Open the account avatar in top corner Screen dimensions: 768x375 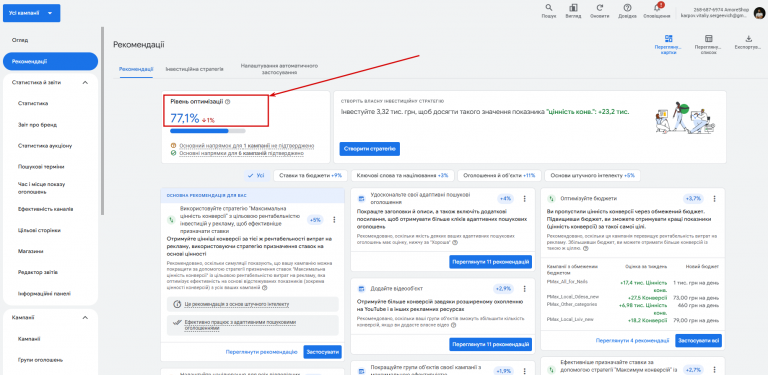[759, 13]
